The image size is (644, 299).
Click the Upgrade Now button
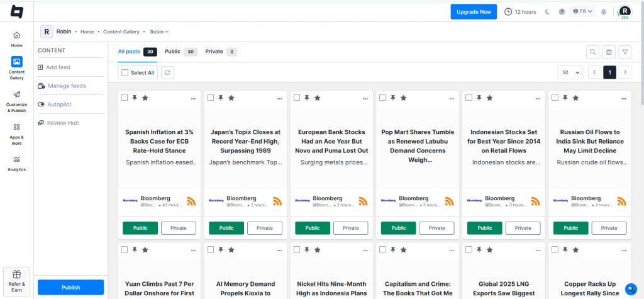pyautogui.click(x=474, y=11)
